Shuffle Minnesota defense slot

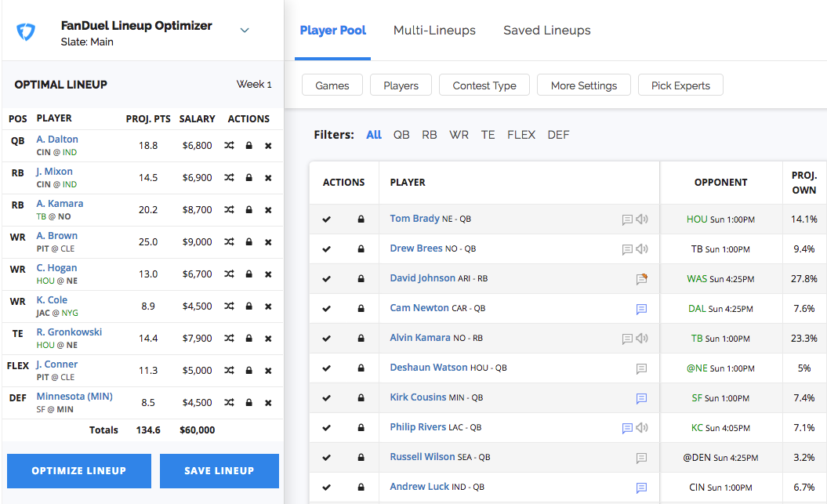click(x=229, y=403)
